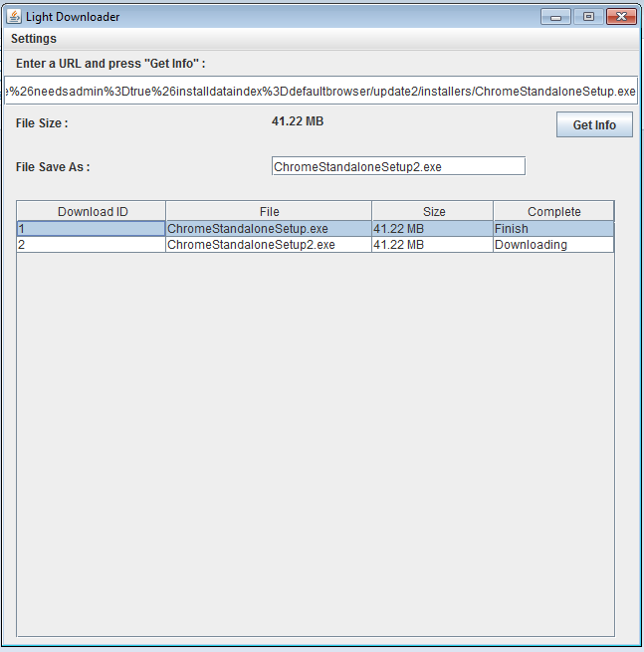Click 41.22 MB size in row 2
Image resolution: width=644 pixels, height=652 pixels.
pos(432,245)
